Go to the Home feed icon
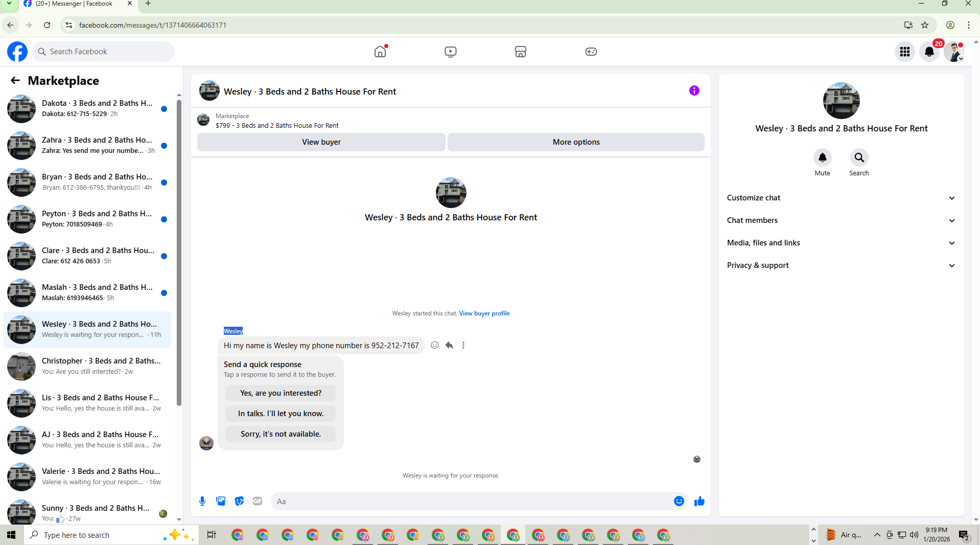The width and height of the screenshot is (980, 545). point(380,52)
